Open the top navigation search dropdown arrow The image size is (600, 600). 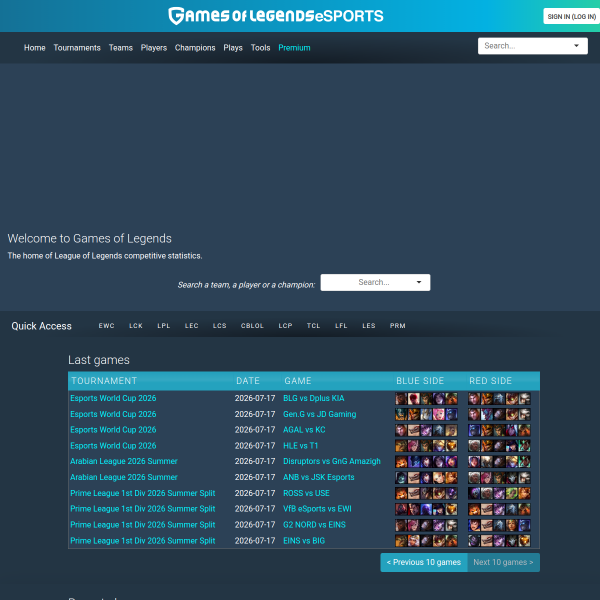576,46
